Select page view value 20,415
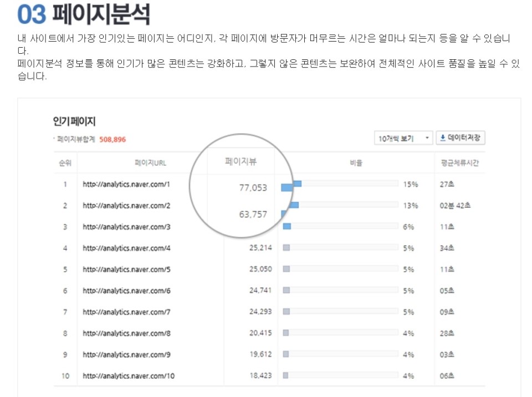 260,333
